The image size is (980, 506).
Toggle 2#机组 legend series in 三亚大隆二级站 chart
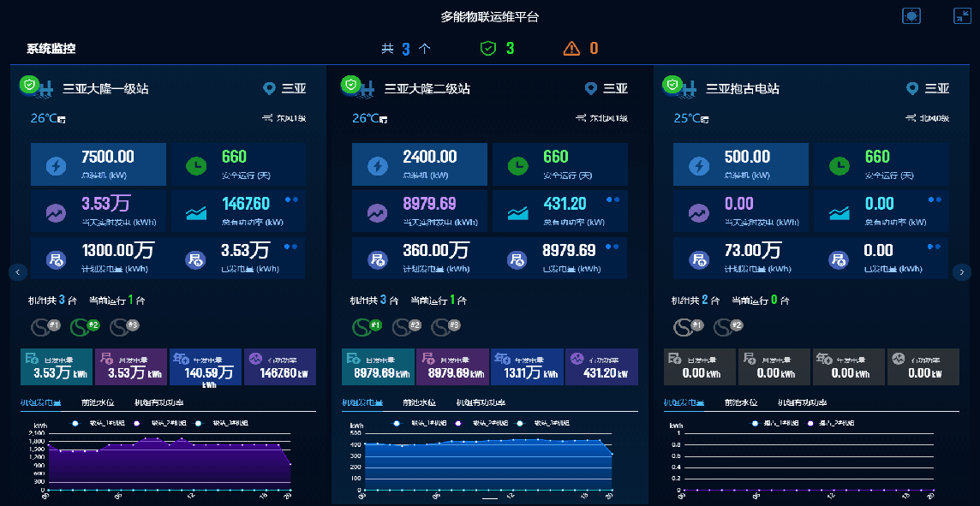[478, 423]
